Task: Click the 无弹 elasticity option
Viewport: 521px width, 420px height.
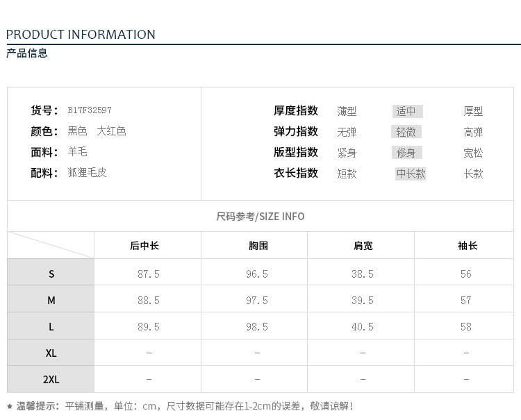Action: pyautogui.click(x=347, y=132)
